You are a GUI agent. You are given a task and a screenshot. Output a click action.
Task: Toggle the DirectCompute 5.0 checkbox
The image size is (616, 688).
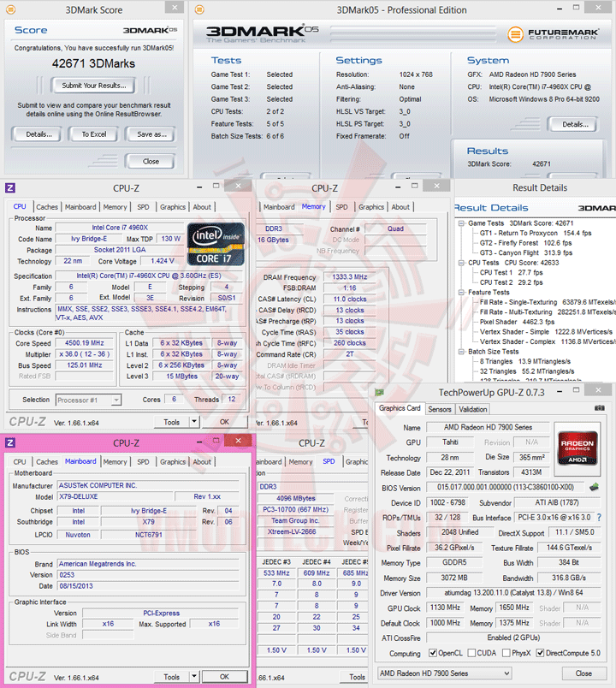pos(540,653)
